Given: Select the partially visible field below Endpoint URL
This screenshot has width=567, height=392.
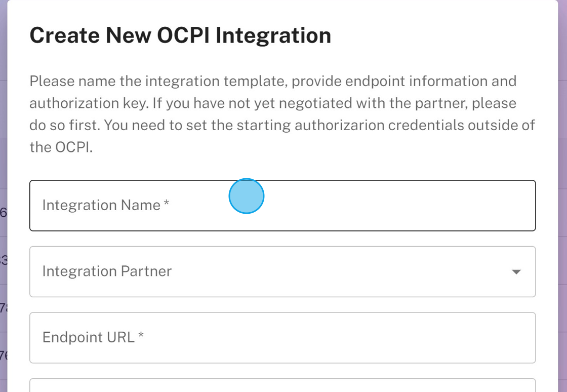Looking at the screenshot, I should coord(282,386).
